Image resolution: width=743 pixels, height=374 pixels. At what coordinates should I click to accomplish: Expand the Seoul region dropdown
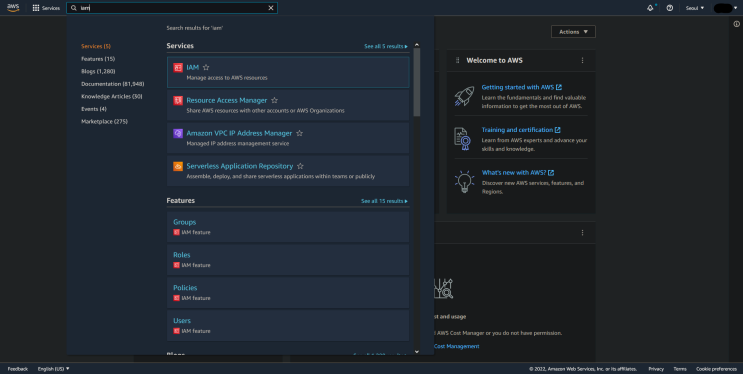pyautogui.click(x=695, y=8)
